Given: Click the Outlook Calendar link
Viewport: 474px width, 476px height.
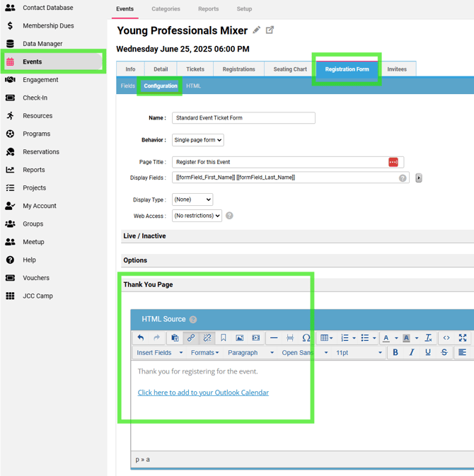Looking at the screenshot, I should coord(203,393).
